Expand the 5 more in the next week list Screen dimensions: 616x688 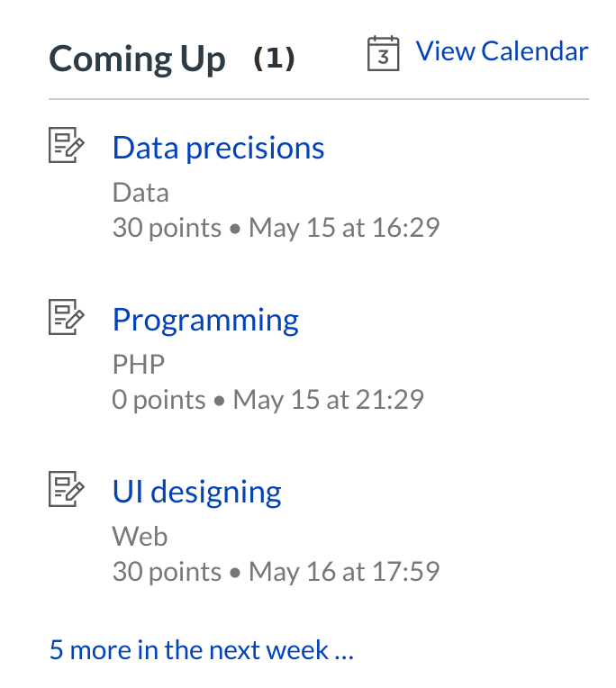201,649
